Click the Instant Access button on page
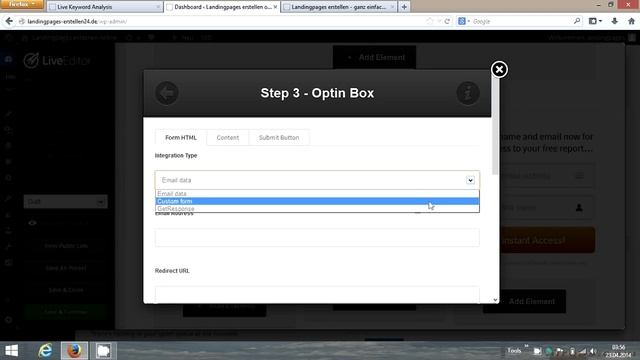This screenshot has height=360, width=640. [547, 240]
